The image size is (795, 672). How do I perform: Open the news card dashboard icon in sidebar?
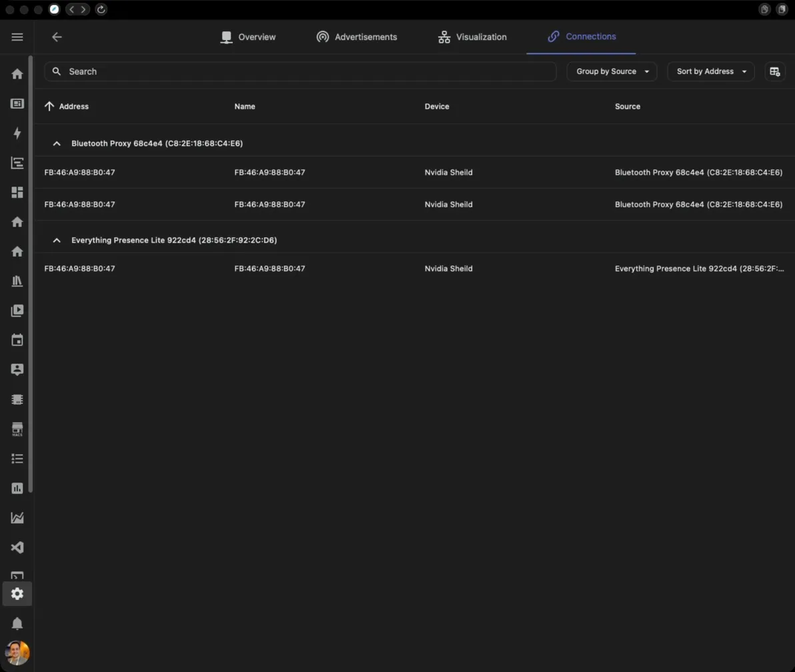17,103
